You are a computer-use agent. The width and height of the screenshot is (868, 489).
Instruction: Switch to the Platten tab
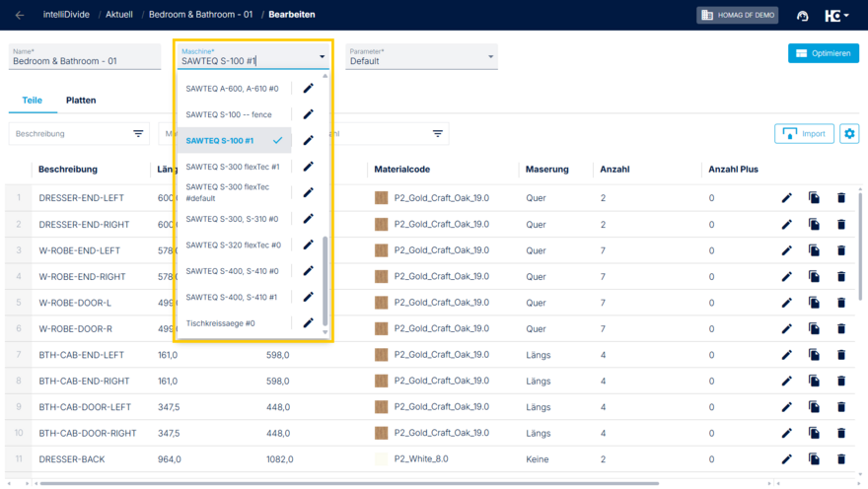81,101
